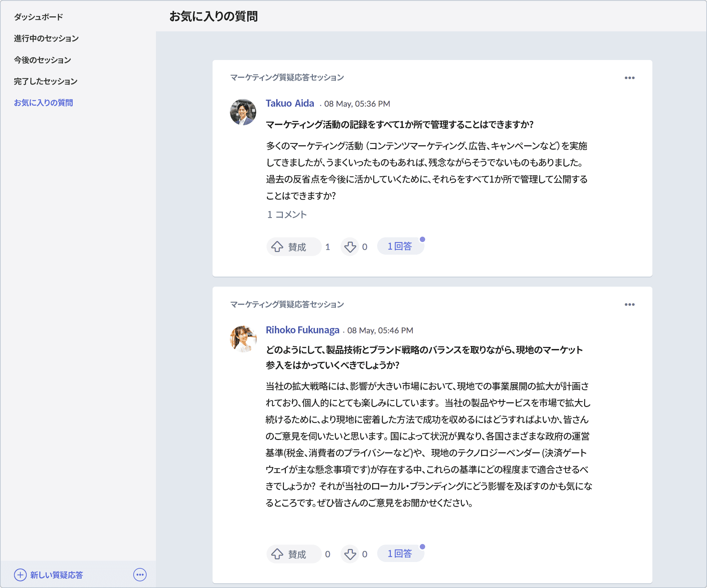The image size is (707, 588).
Task: Select 進行中のセッション in the sidebar
Action: coord(46,38)
